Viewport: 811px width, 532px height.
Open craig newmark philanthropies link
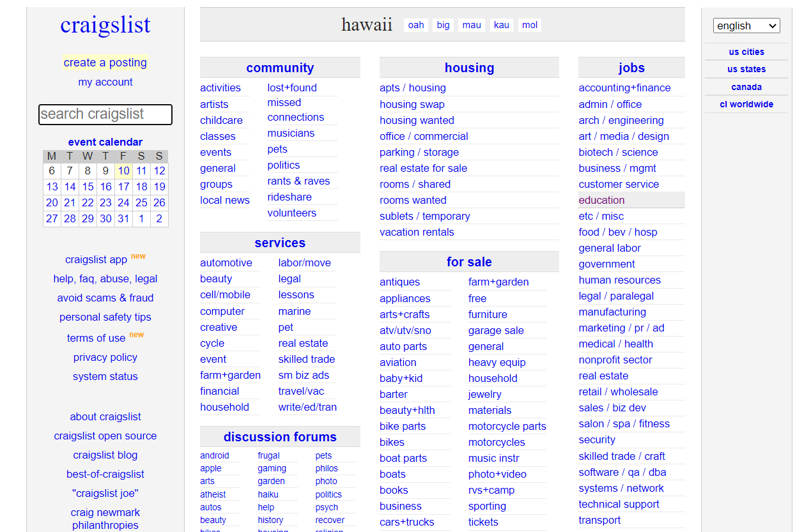click(105, 519)
